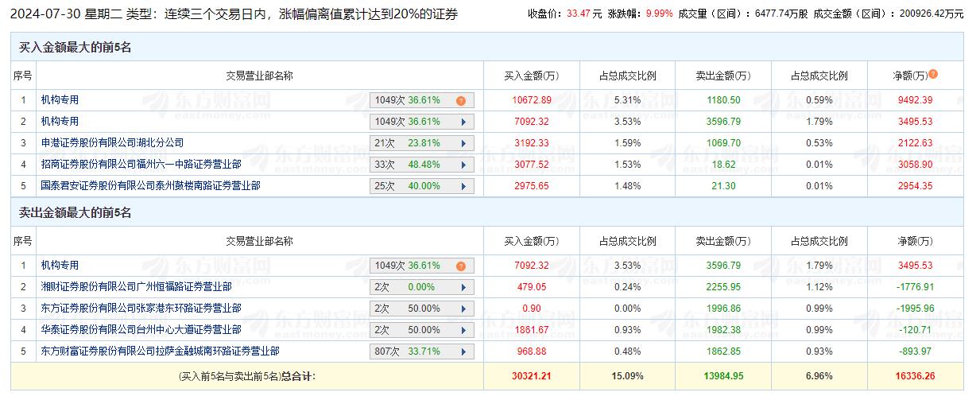Screen dimensions: 980x400
Task: Expand the arrow for 华泰证券台州中心大道
Action: tap(463, 330)
